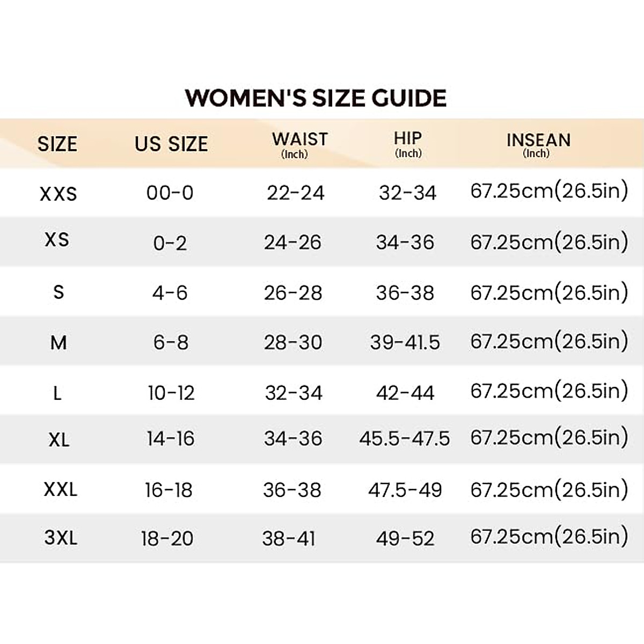Viewport: 644px width, 644px height.
Task: Click US size 10-12 cell
Action: pyautogui.click(x=171, y=393)
